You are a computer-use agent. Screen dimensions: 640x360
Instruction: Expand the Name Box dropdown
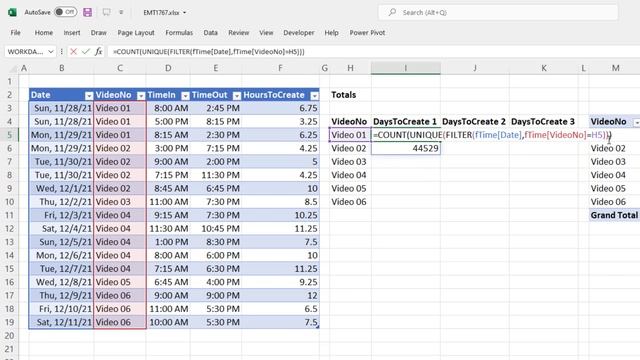click(x=51, y=52)
